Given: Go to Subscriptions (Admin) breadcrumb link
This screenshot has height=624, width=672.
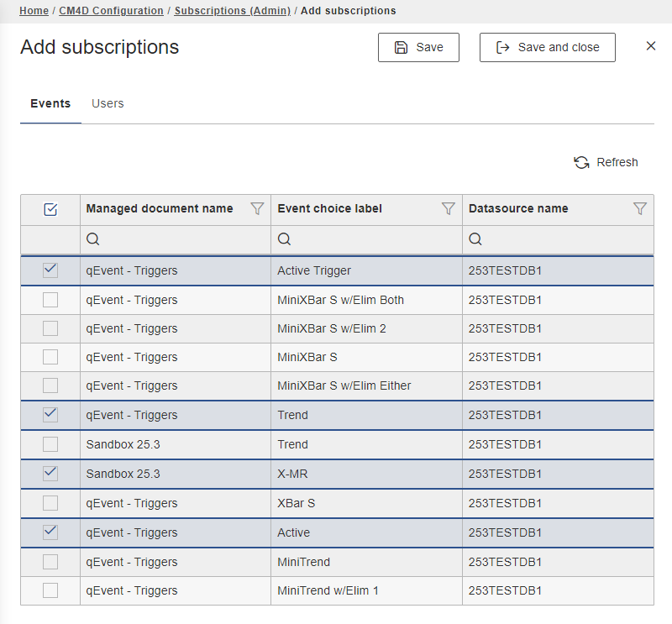Looking at the screenshot, I should (232, 11).
